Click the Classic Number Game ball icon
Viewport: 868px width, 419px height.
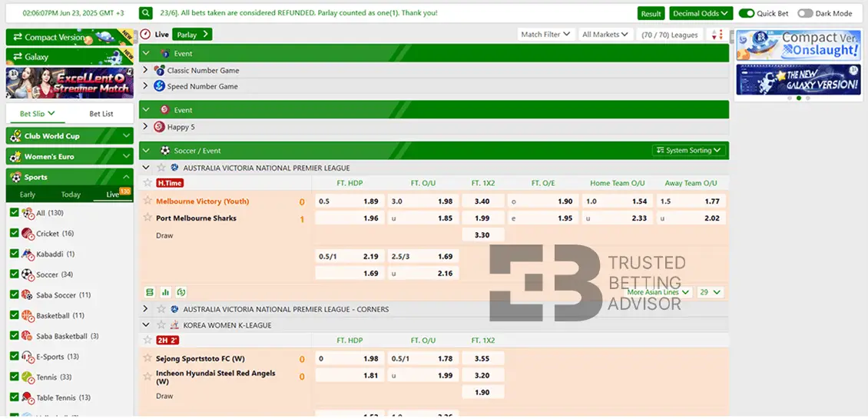[160, 71]
